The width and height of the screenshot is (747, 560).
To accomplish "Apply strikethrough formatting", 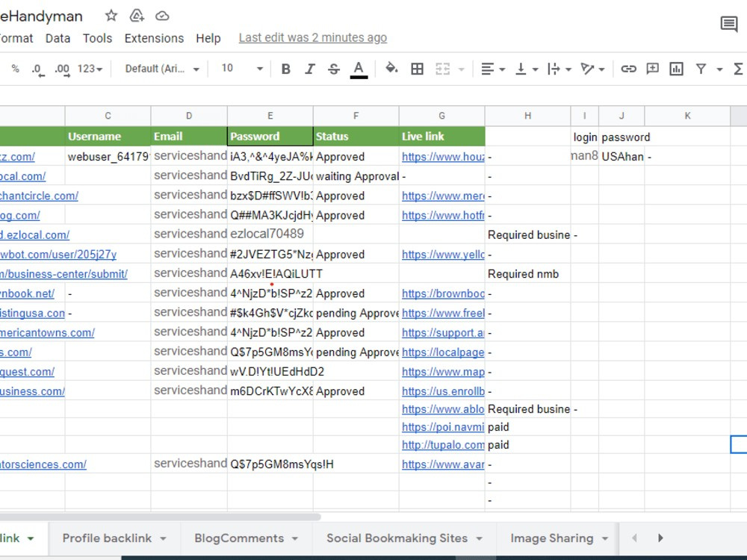I will click(334, 69).
